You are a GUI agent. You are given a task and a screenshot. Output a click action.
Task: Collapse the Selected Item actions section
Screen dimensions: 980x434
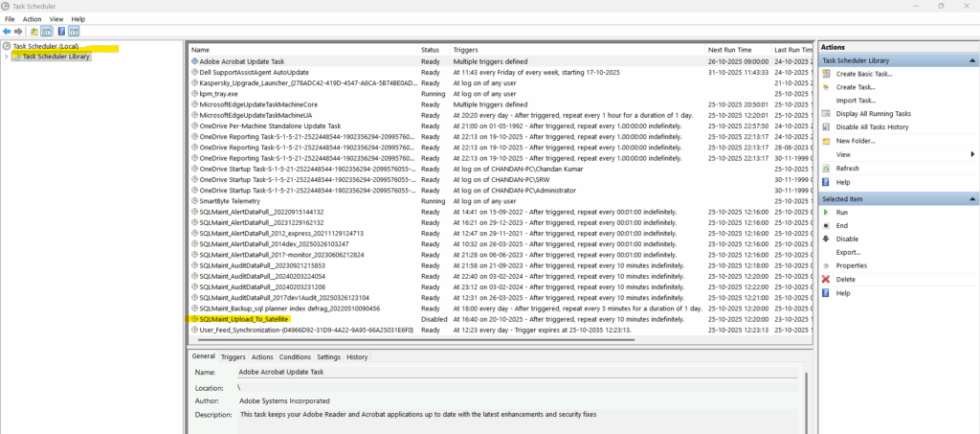972,198
